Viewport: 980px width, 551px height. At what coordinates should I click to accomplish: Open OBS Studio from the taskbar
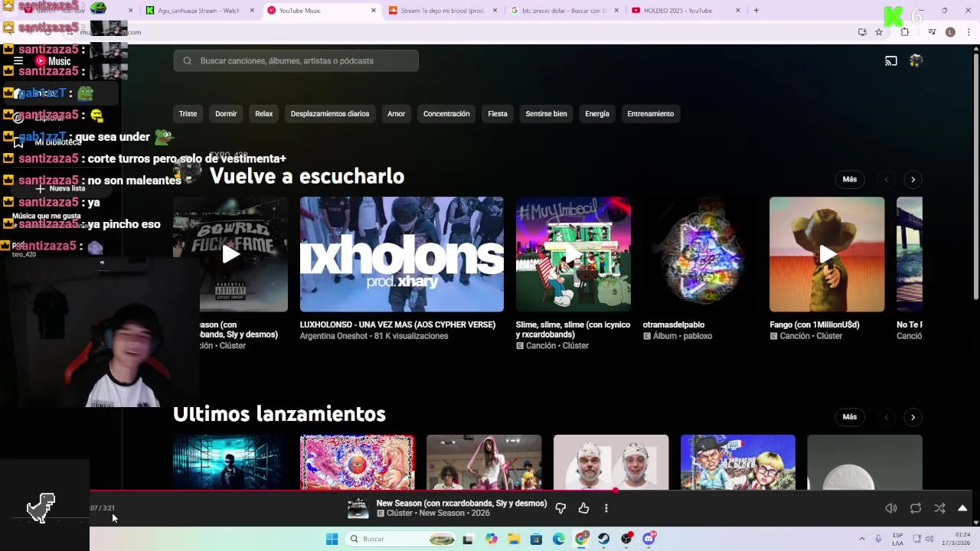coord(626,540)
